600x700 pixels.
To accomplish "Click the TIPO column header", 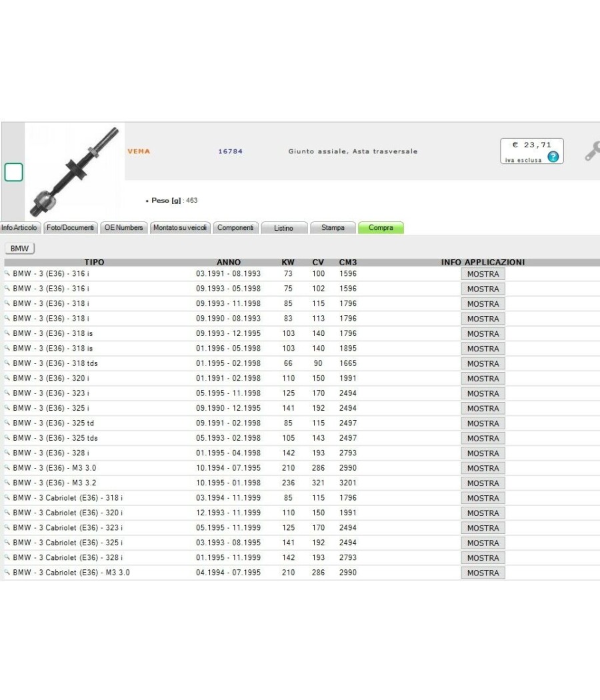I will point(94,262).
